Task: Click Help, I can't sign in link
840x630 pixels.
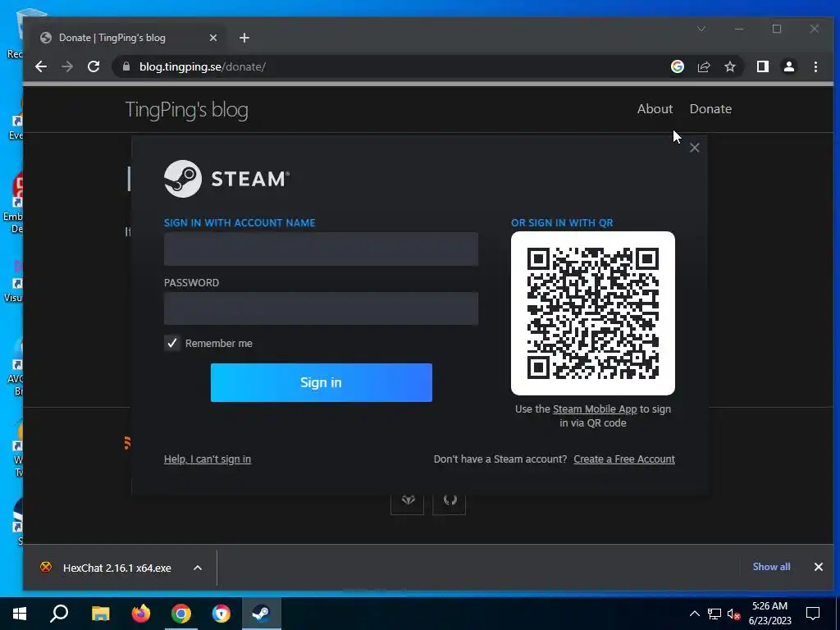Action: [x=208, y=459]
